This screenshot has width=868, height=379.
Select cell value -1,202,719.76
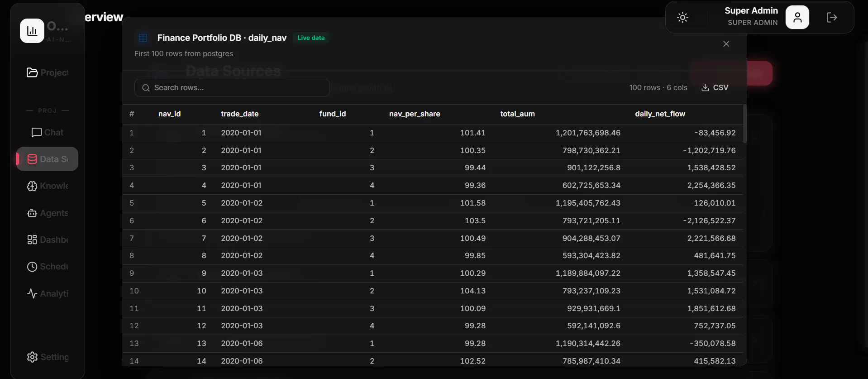[709, 150]
